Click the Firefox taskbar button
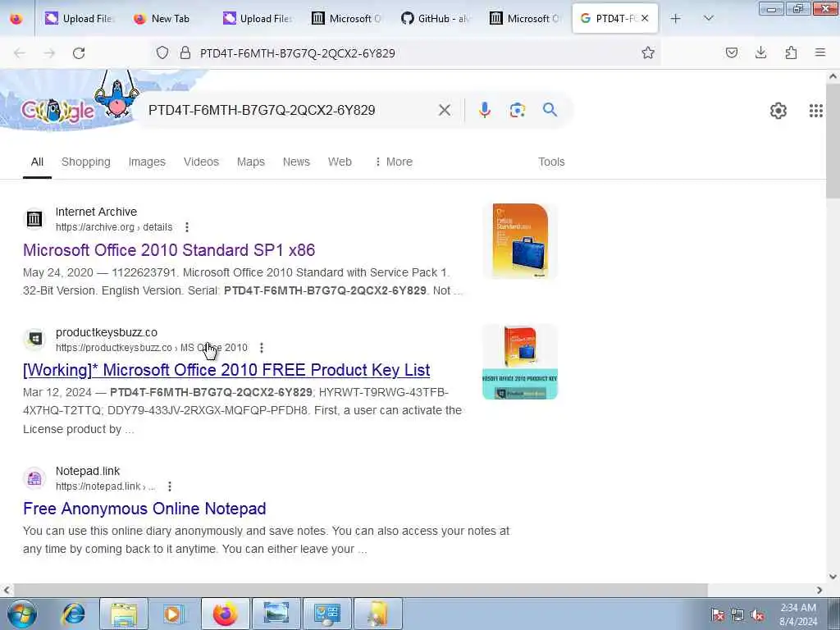The height and width of the screenshot is (630, 840). click(x=225, y=614)
